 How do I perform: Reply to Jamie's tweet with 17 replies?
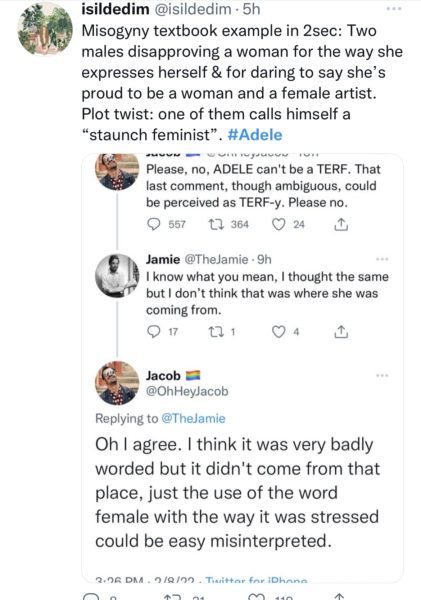pos(154,332)
